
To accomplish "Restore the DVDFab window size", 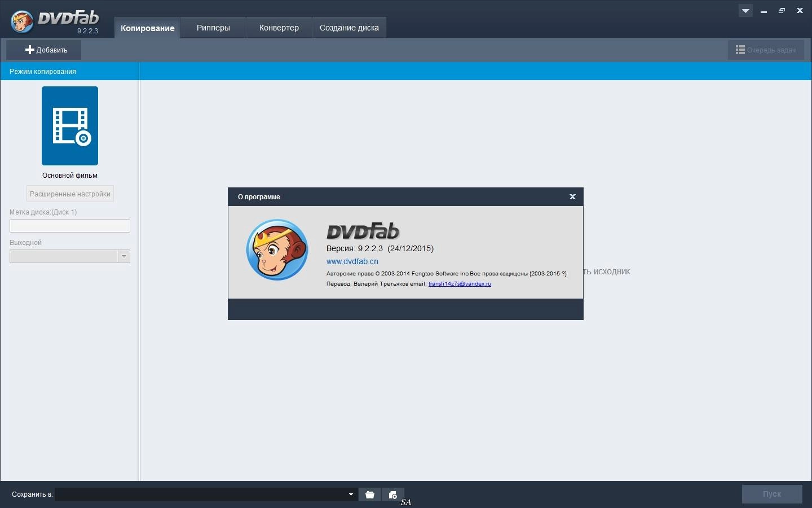I will click(782, 11).
